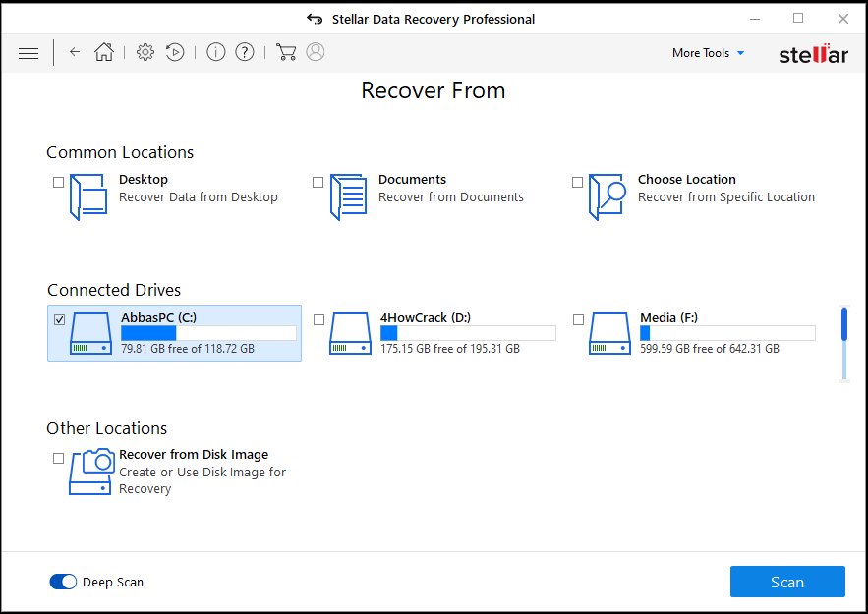Click '599.59 GB free of 642.31 GB'
The height and width of the screenshot is (614, 868).
[710, 349]
